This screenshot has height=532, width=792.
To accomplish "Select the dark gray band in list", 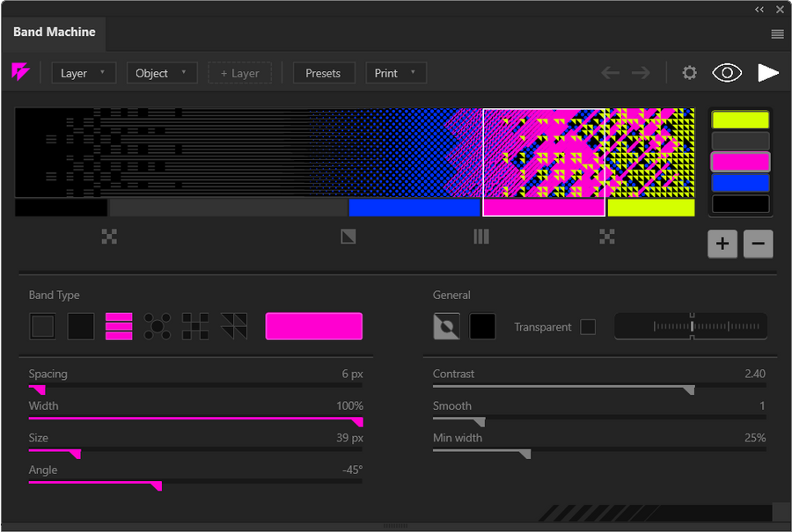I will click(740, 141).
